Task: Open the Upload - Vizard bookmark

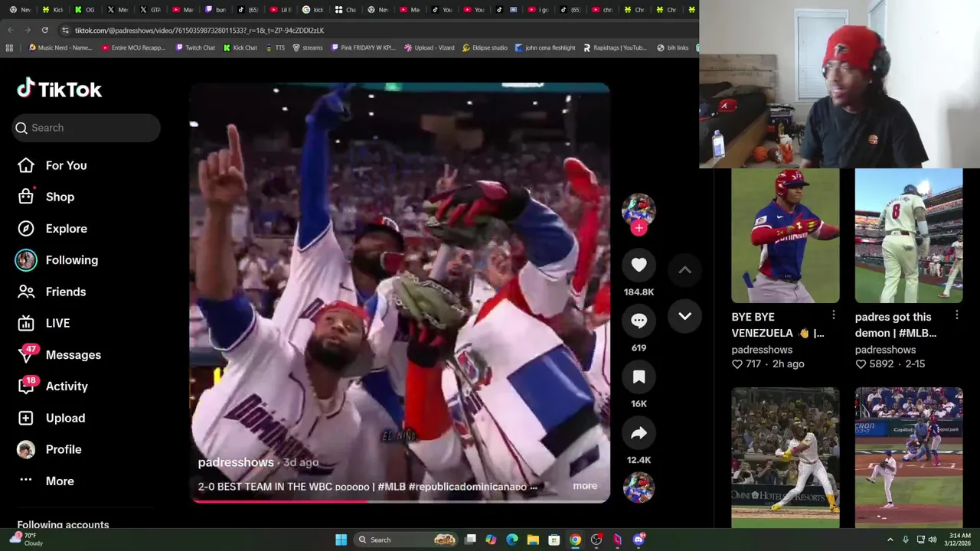Action: [x=430, y=47]
